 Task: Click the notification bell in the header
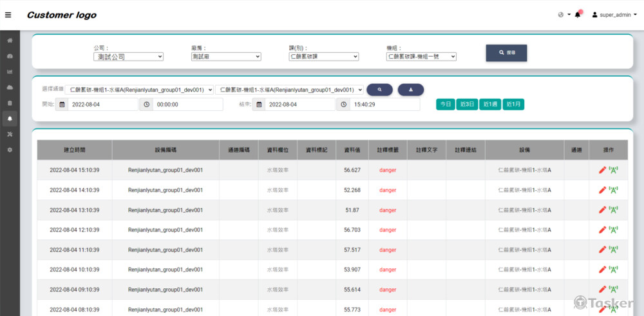tap(578, 15)
